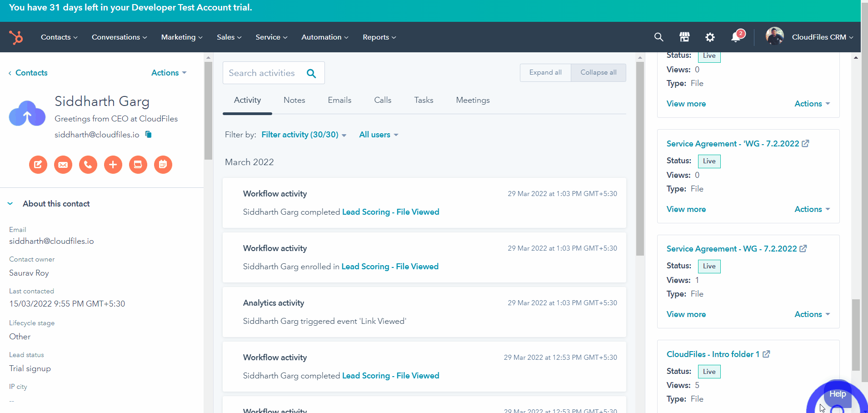Open Analytics activity 'Link Viewed' entry
Image resolution: width=868 pixels, height=413 pixels.
click(424, 312)
